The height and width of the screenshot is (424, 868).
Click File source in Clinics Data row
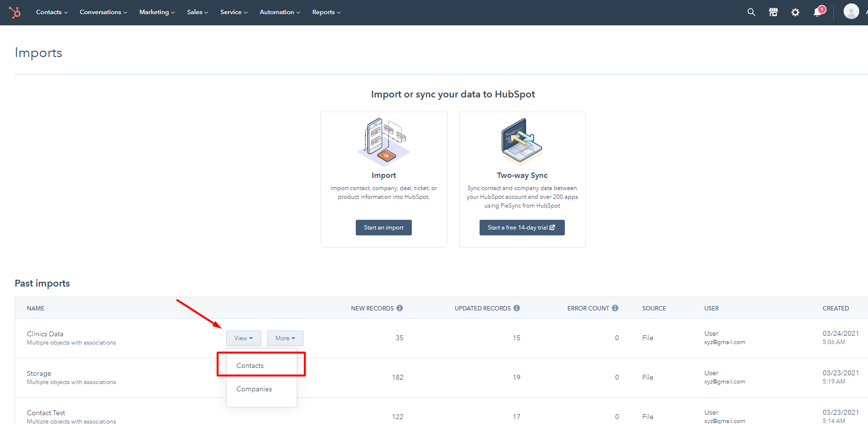648,338
